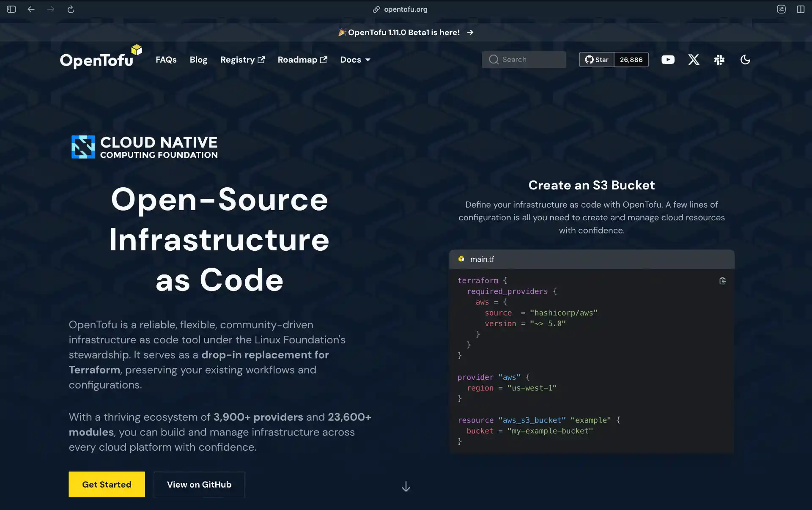The width and height of the screenshot is (812, 510).
Task: Open the OpenTofu 1.11.0 Beta1 announcement banner
Action: (x=406, y=32)
